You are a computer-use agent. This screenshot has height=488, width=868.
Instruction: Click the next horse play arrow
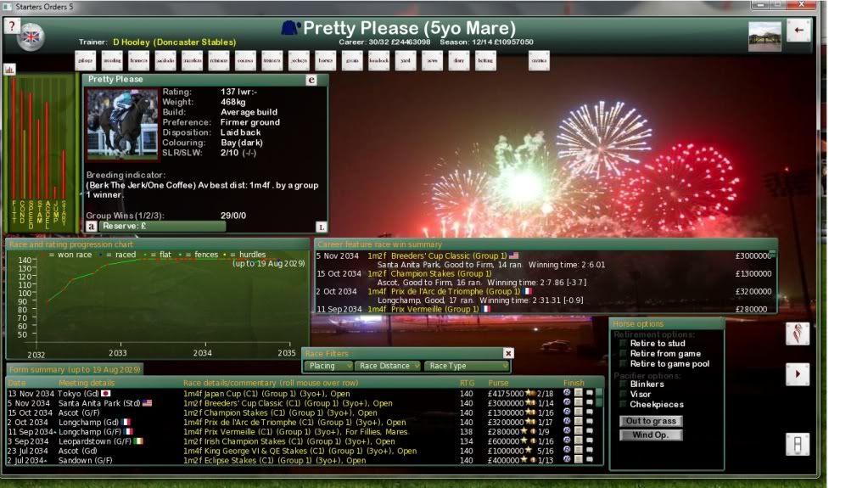[797, 374]
